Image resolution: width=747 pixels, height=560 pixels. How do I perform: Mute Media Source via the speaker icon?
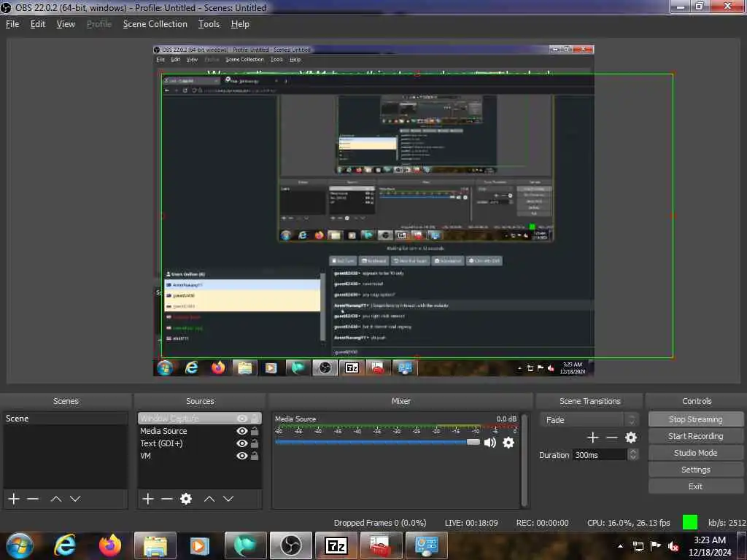[489, 443]
